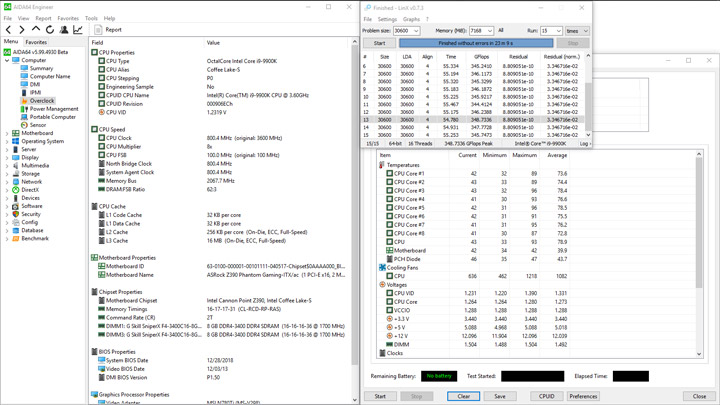
Task: Switch to the Favorites tab
Action: (x=36, y=42)
